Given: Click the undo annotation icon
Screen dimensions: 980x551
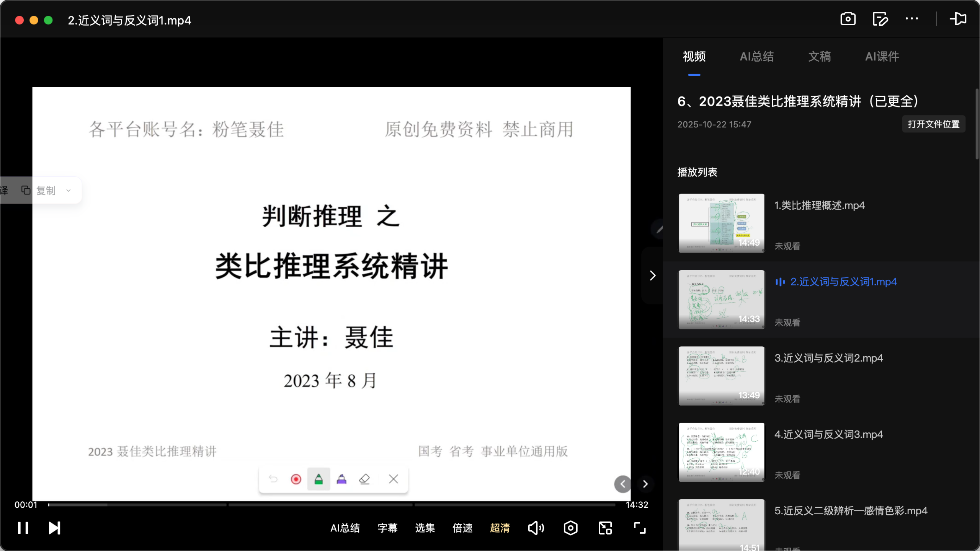Looking at the screenshot, I should [x=273, y=479].
